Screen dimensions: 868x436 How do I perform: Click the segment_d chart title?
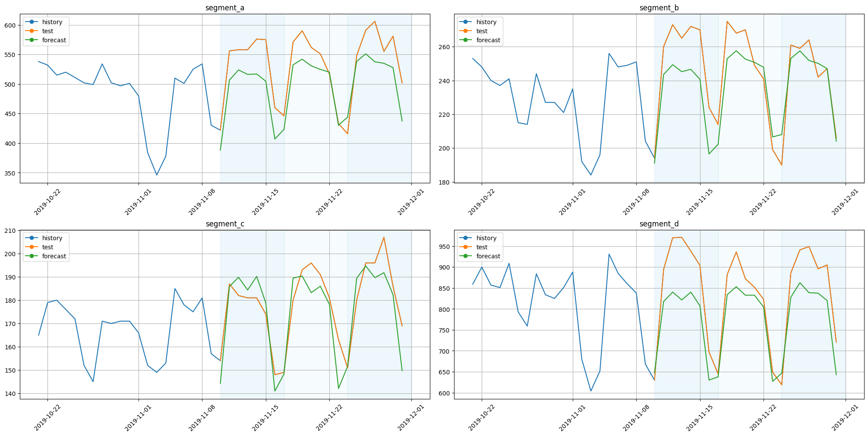(x=659, y=224)
